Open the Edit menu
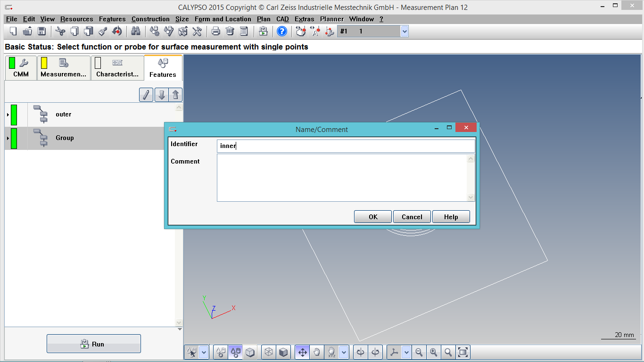Image resolution: width=644 pixels, height=362 pixels. tap(29, 19)
